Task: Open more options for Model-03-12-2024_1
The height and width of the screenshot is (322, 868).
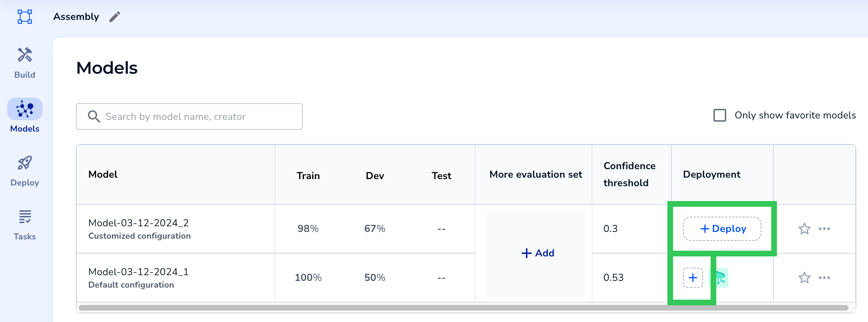Action: (x=824, y=278)
